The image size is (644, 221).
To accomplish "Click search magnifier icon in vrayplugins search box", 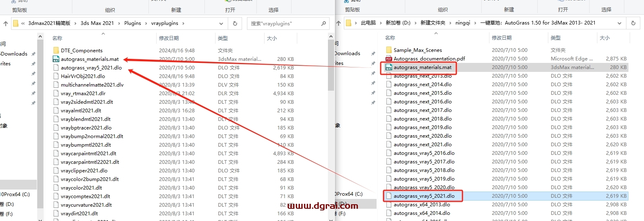I will click(x=323, y=24).
